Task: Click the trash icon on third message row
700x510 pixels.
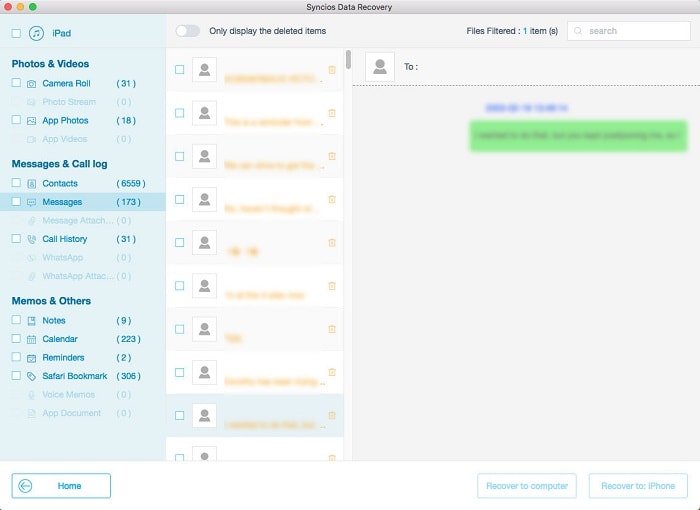Action: [x=332, y=156]
